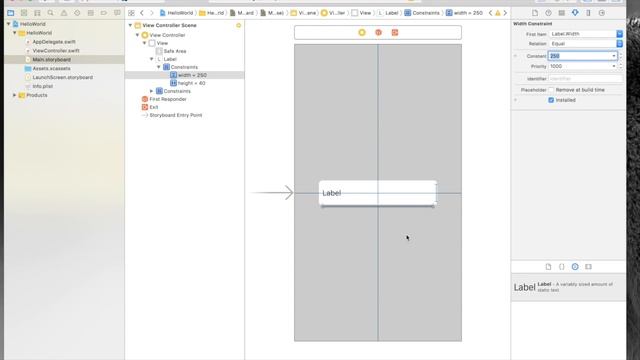
Task: Select Label object in library list
Action: tap(568, 287)
